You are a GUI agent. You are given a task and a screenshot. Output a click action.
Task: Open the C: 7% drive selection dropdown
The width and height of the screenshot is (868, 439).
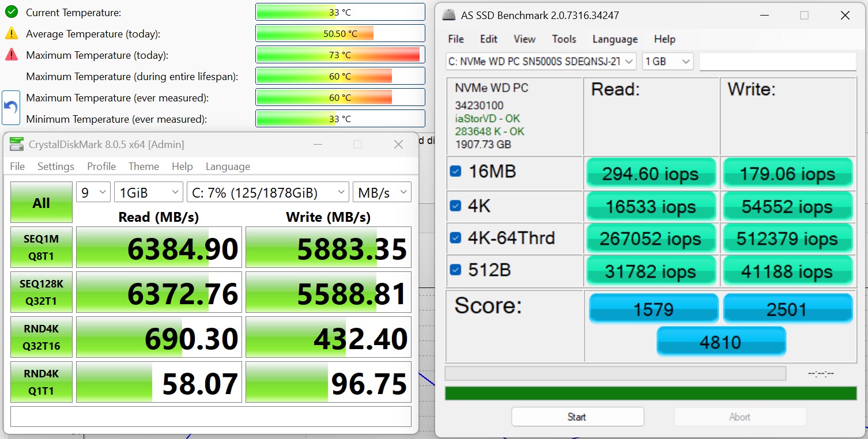coord(268,192)
